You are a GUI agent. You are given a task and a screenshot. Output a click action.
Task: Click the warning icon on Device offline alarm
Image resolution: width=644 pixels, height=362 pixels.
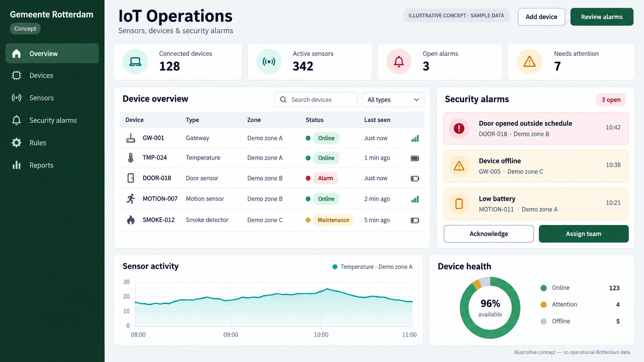[459, 166]
